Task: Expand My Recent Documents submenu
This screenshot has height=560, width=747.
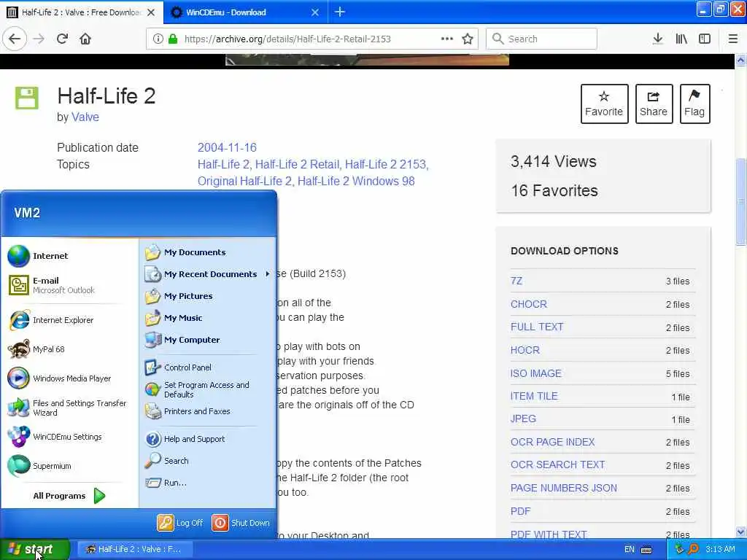Action: (x=208, y=274)
